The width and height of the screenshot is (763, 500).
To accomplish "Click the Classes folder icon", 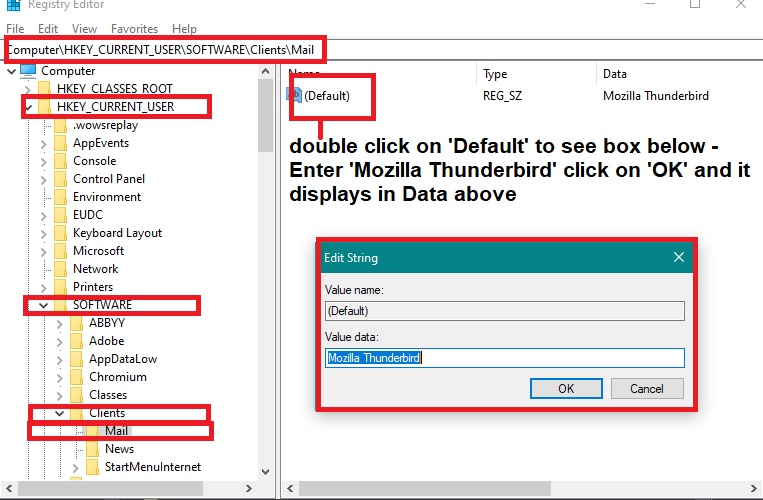I will [x=76, y=395].
